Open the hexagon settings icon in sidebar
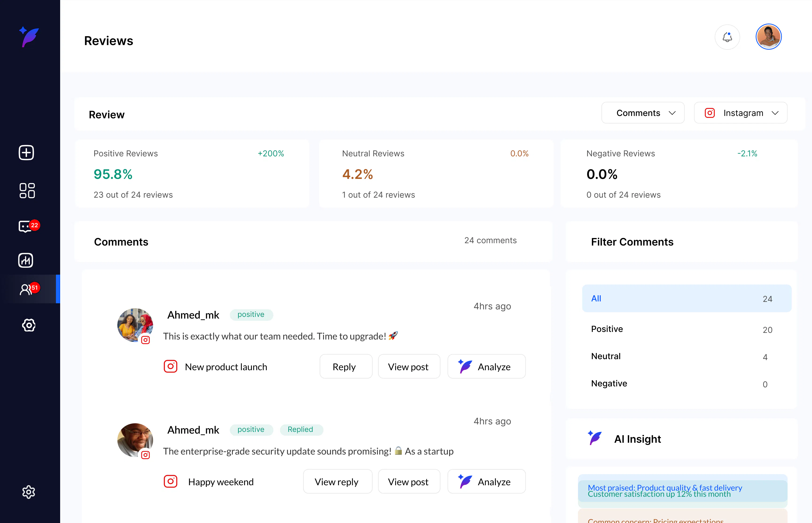Screen dimensions: 812x523 point(29,325)
